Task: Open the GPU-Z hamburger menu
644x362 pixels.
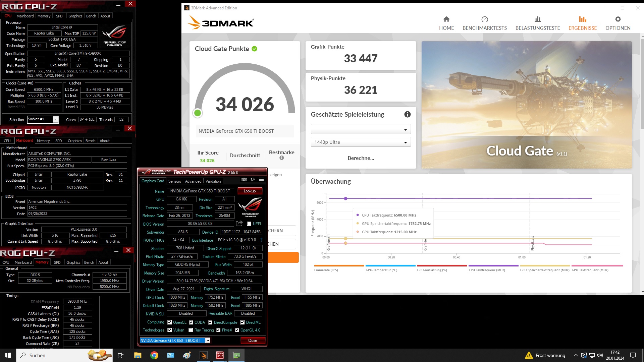Action: point(262,180)
